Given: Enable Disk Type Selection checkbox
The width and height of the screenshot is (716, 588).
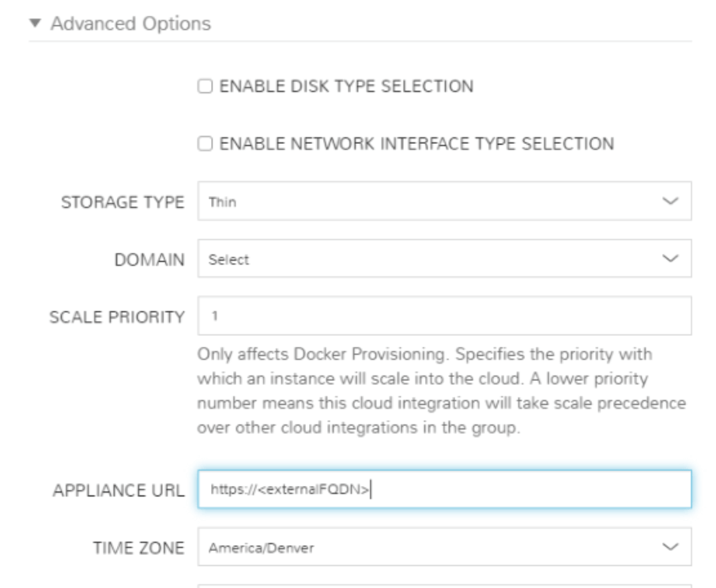Looking at the screenshot, I should (x=205, y=87).
